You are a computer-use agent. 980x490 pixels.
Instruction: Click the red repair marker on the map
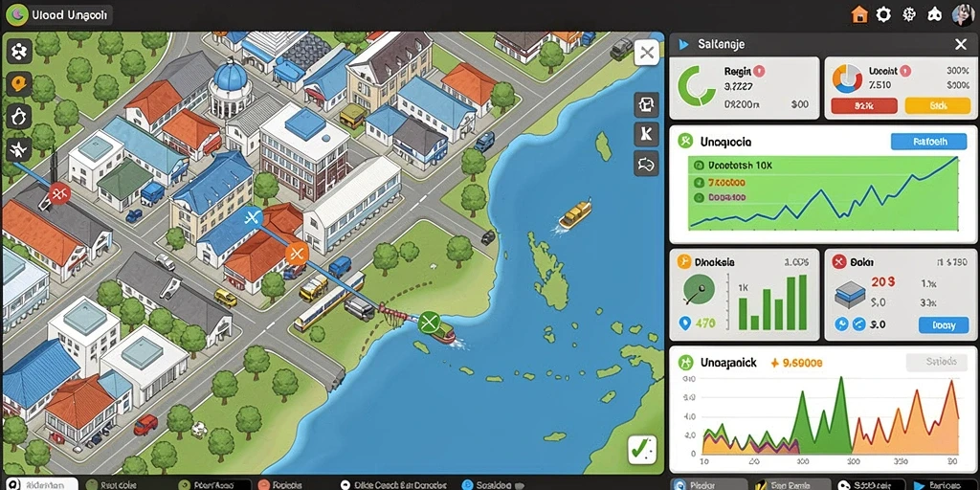pyautogui.click(x=59, y=193)
